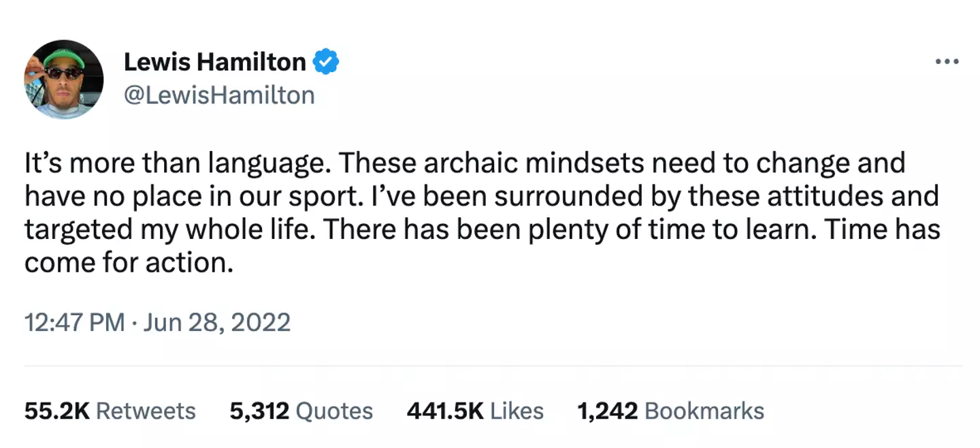Screen dimensions: 980x448
Task: Open the Quotes label
Action: tap(336, 411)
